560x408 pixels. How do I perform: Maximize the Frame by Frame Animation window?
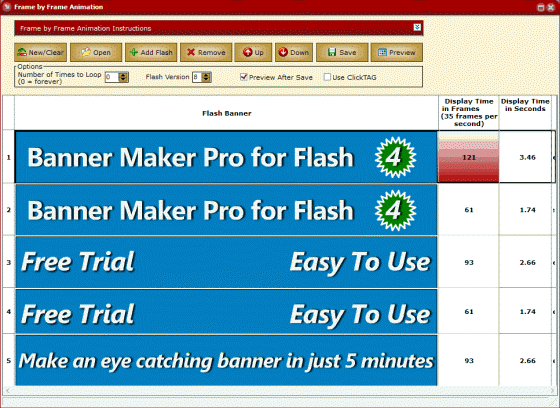pyautogui.click(x=541, y=7)
